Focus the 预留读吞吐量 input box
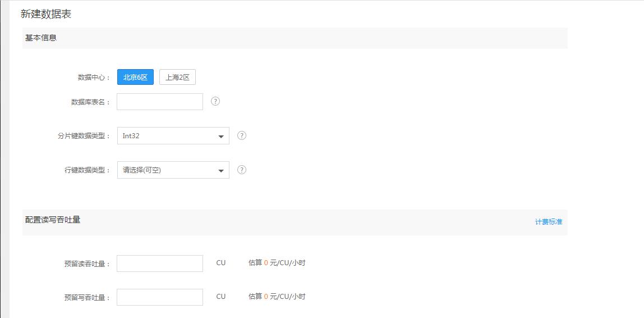The image size is (644, 318). click(160, 264)
